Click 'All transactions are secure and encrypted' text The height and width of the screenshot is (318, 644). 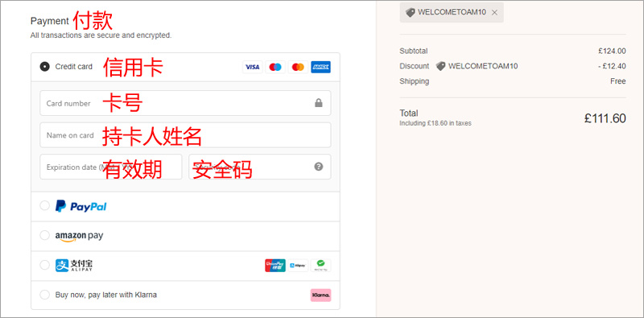(x=101, y=35)
